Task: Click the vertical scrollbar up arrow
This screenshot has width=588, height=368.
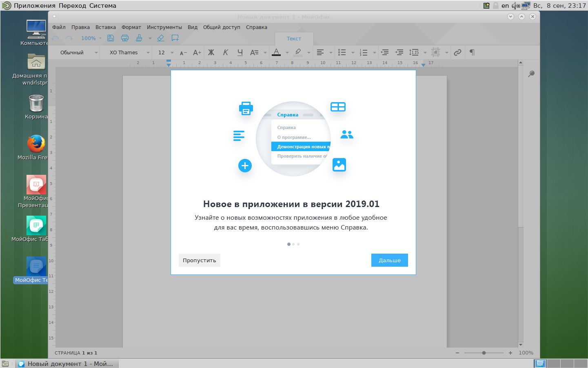Action: pos(521,62)
